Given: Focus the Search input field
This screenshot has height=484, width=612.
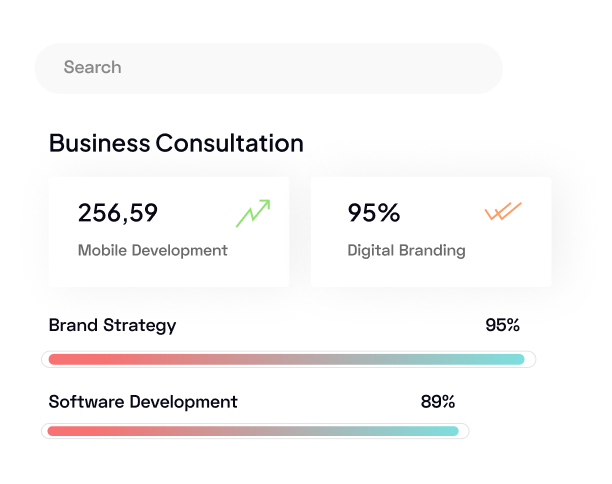Looking at the screenshot, I should pyautogui.click(x=268, y=68).
